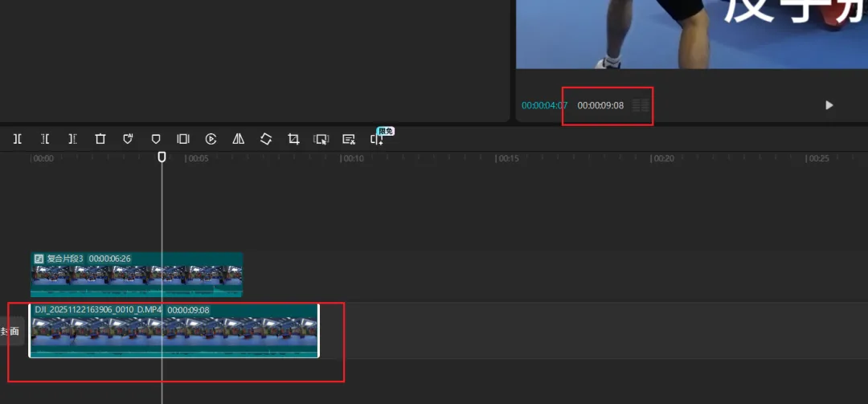Select the Split clip tool
The image size is (868, 404).
[x=18, y=139]
